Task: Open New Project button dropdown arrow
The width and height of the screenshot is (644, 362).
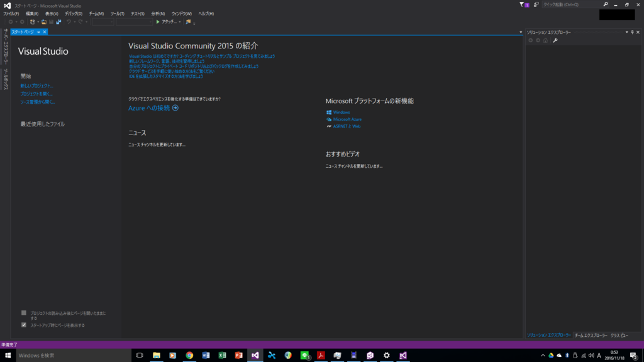Action: click(38, 22)
